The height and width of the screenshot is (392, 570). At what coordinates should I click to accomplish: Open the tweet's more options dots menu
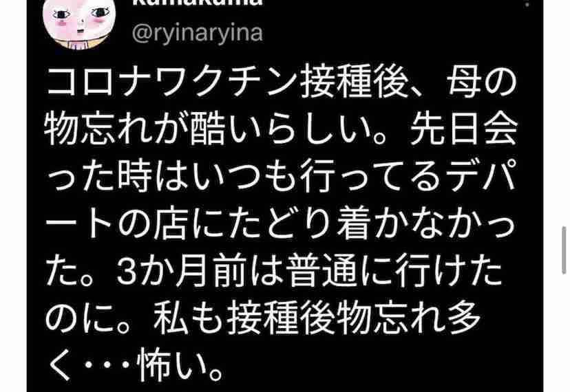[x=528, y=3]
